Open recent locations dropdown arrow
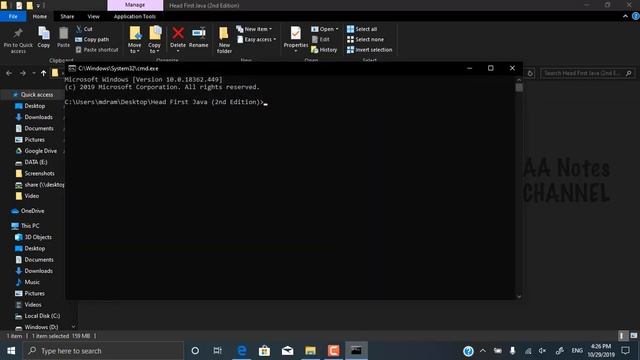640x360 pixels. 33,73
